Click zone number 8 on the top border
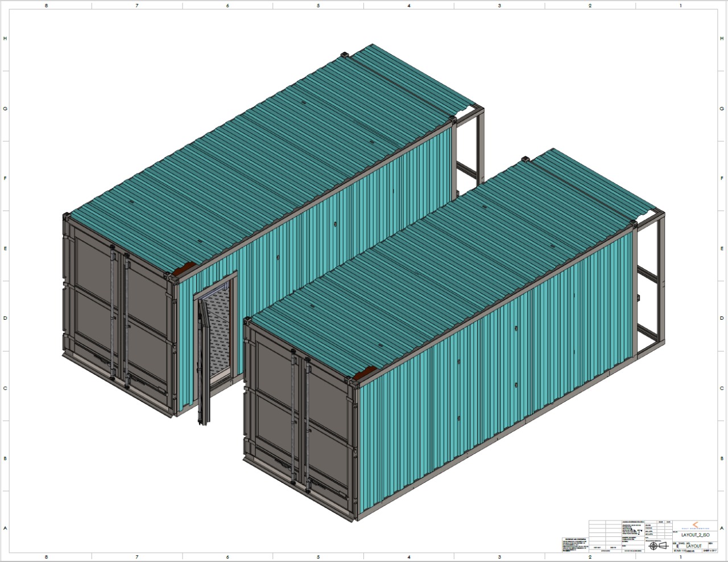The width and height of the screenshot is (728, 562). [x=46, y=6]
